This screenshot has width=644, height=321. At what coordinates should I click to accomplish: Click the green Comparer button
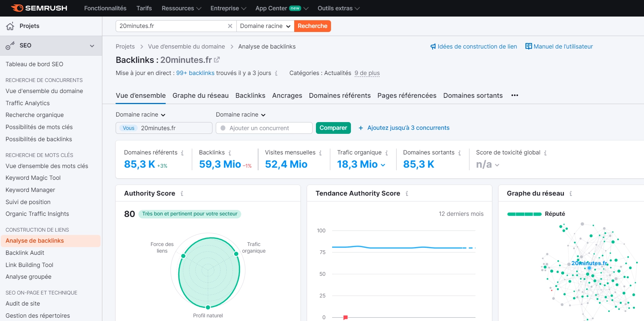coord(333,128)
